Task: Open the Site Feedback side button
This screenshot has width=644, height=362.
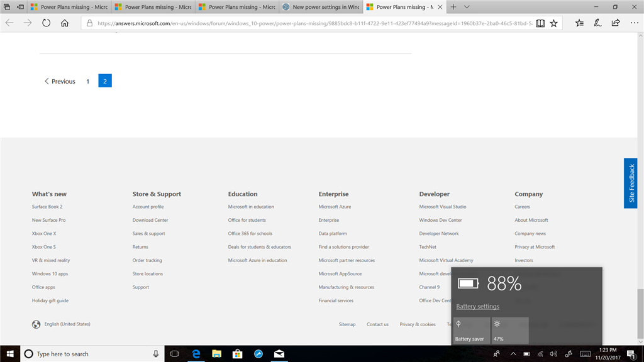Action: click(x=630, y=183)
